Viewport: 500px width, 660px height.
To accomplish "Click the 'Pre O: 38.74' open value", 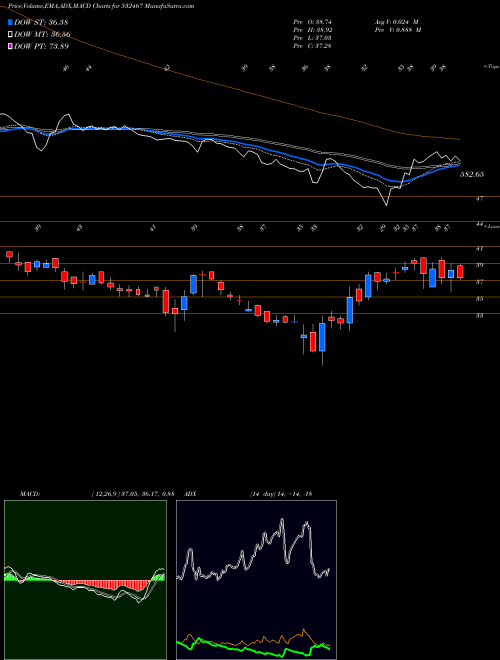I will [x=313, y=22].
